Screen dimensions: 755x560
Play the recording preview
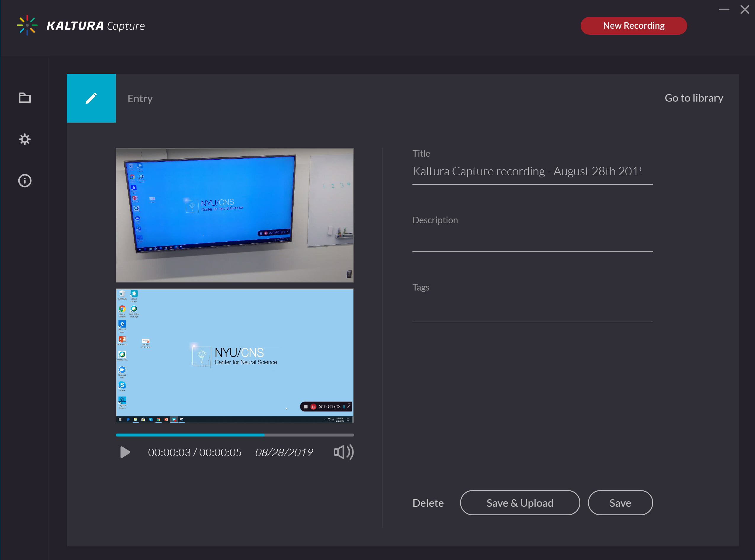pos(125,452)
